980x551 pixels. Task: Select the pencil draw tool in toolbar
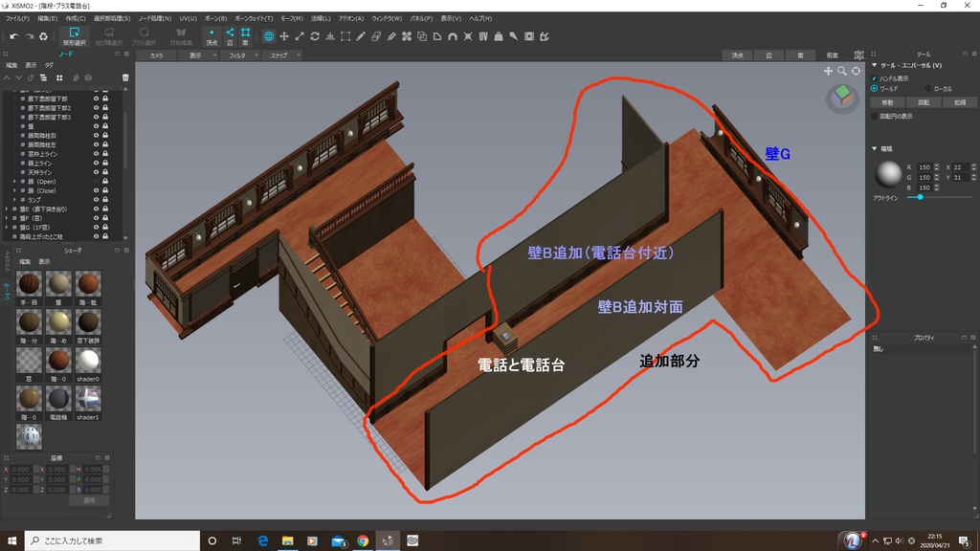pyautogui.click(x=361, y=36)
